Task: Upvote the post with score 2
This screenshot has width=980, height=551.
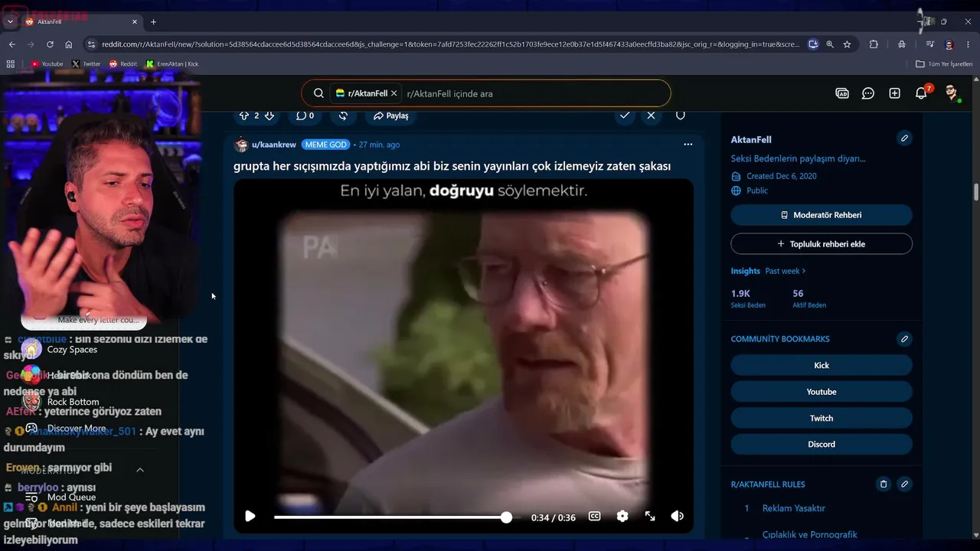Action: [x=244, y=116]
